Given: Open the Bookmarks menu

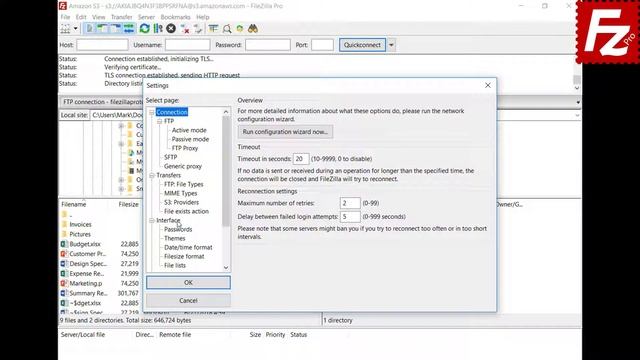Looking at the screenshot, I should click(176, 17).
